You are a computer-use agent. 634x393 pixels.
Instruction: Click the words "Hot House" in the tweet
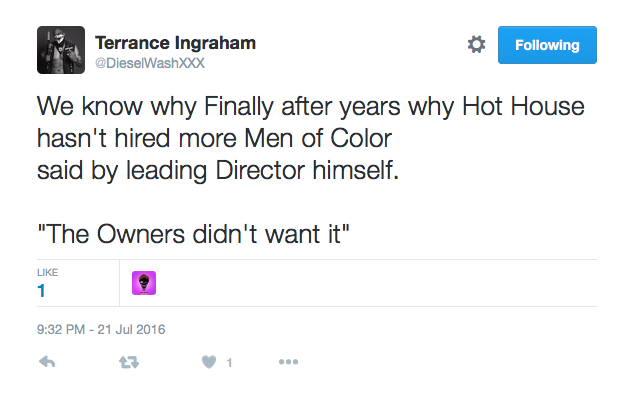pos(523,106)
